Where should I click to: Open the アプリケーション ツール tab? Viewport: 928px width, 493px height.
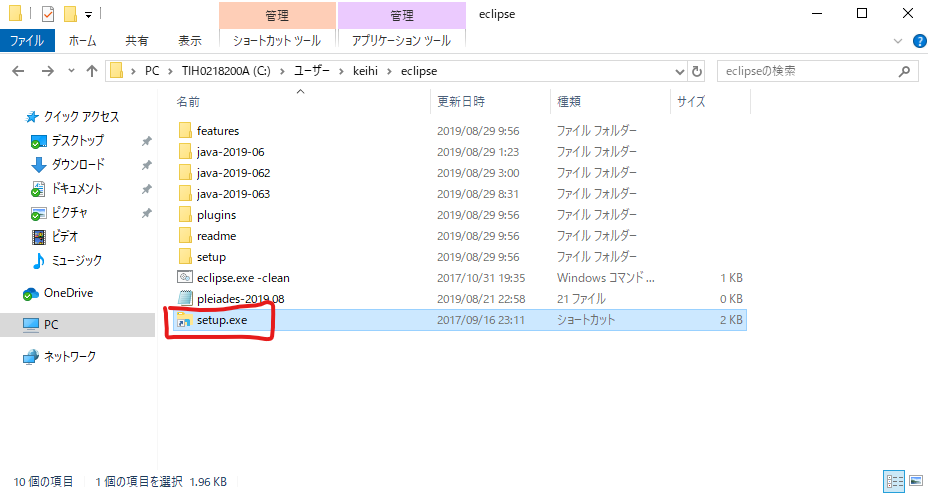click(401, 41)
